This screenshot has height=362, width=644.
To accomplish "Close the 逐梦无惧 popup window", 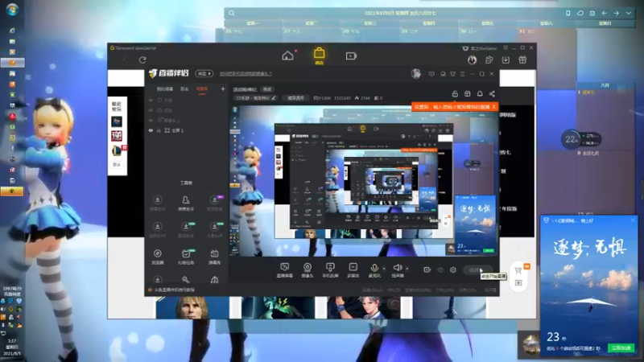I will (x=633, y=220).
